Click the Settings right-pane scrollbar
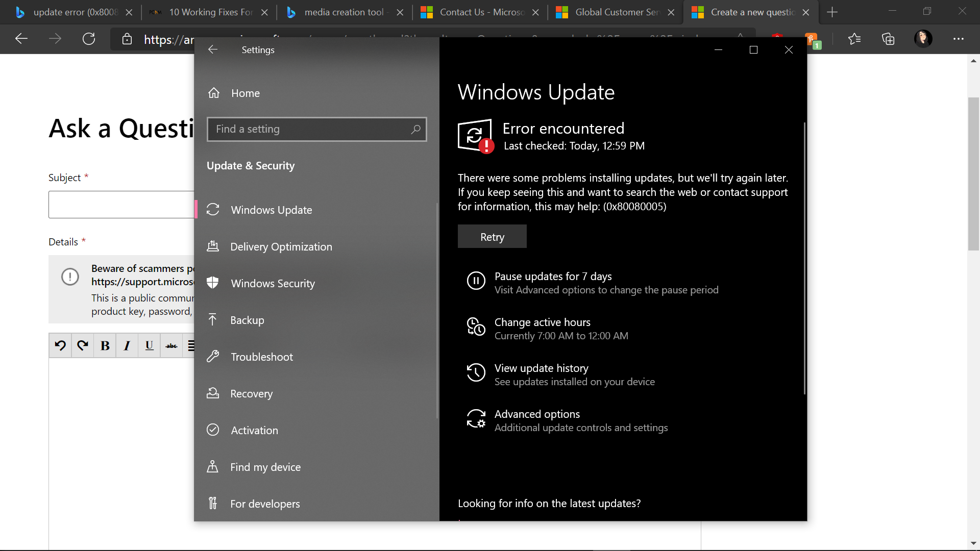980x551 pixels. [x=804, y=258]
